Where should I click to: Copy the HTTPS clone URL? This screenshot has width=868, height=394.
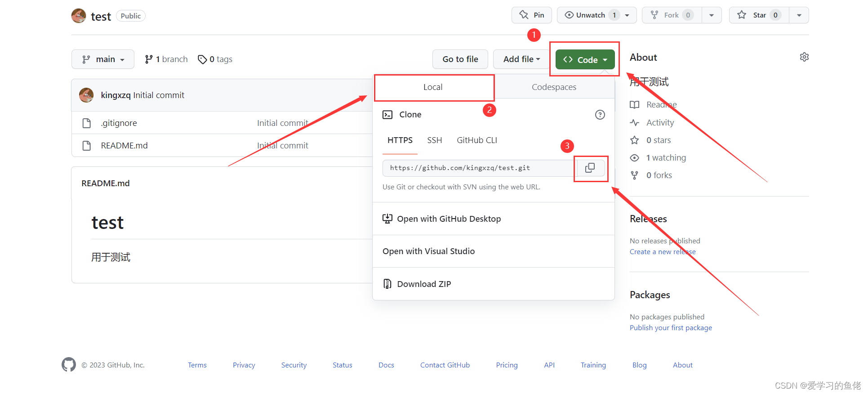(x=590, y=168)
